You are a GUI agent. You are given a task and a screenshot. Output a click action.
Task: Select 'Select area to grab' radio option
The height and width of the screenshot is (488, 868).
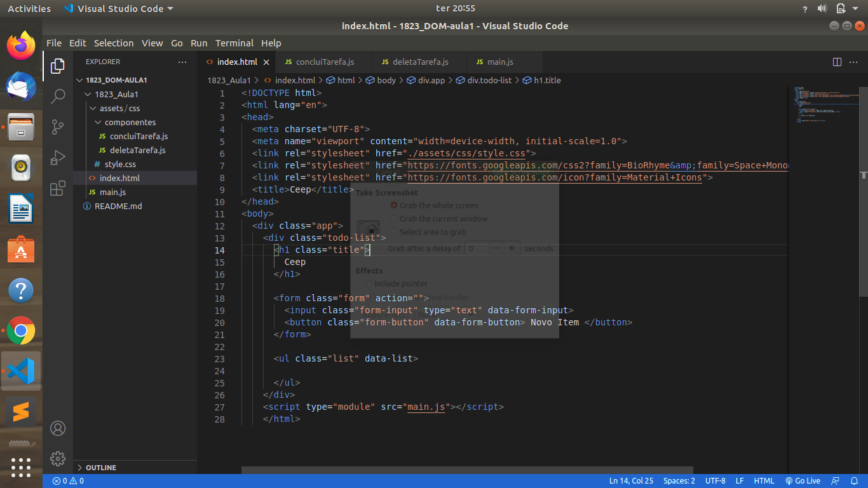(394, 232)
